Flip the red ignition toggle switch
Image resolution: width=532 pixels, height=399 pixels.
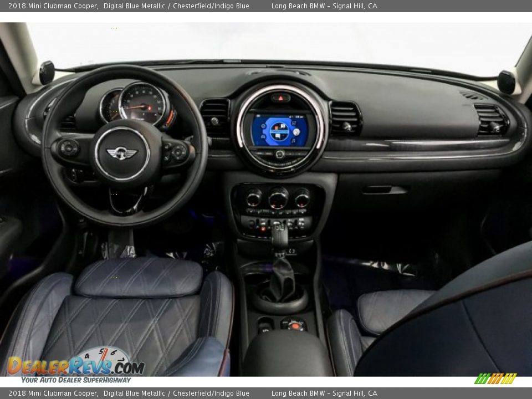click(263, 228)
